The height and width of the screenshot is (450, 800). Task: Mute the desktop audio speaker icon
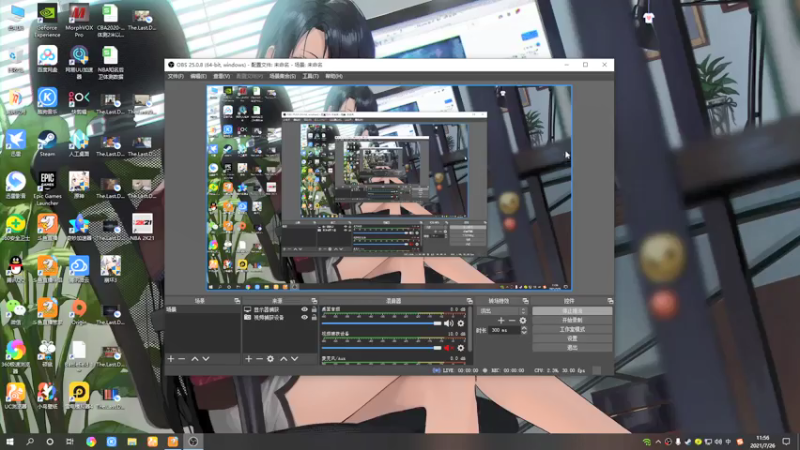click(448, 323)
